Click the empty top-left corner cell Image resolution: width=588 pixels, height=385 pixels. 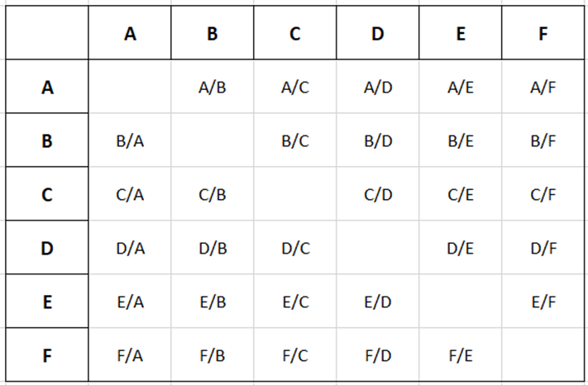pos(47,34)
